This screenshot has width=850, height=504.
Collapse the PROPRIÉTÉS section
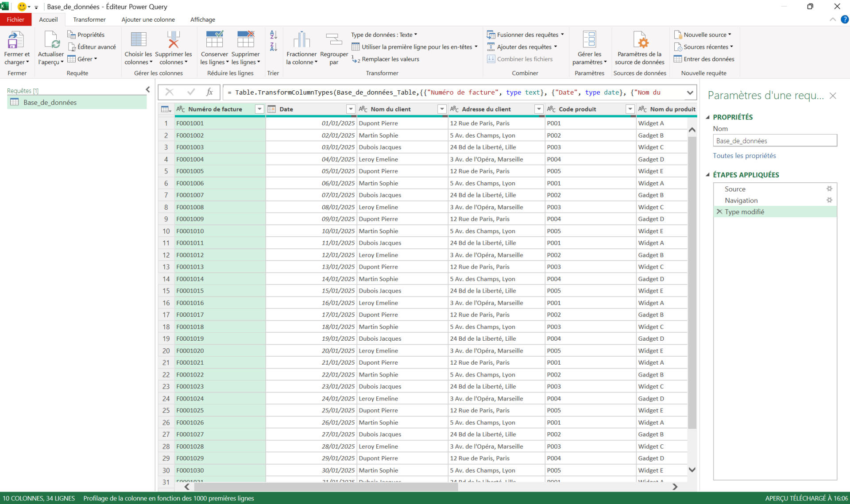pyautogui.click(x=708, y=117)
